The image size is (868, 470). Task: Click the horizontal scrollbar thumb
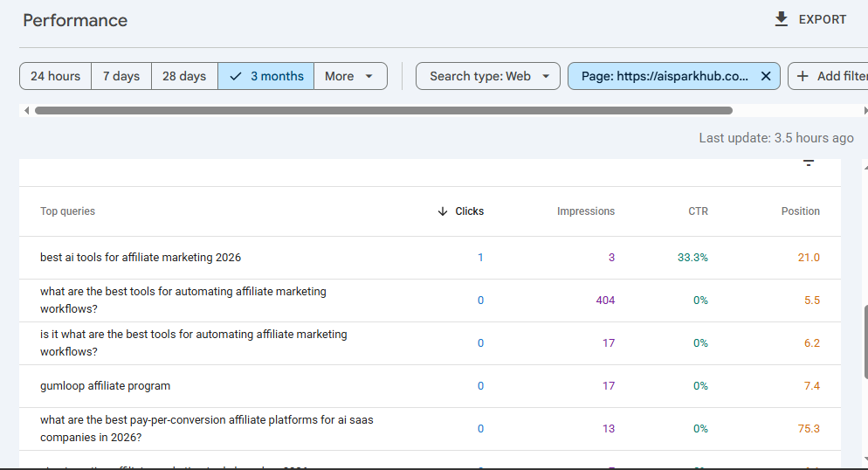tap(383, 111)
